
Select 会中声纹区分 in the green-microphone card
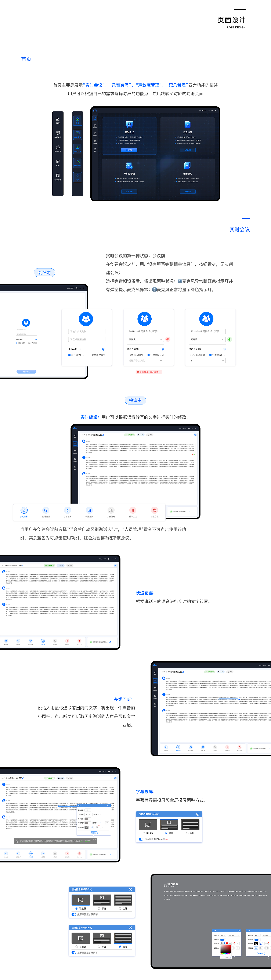[217, 355]
